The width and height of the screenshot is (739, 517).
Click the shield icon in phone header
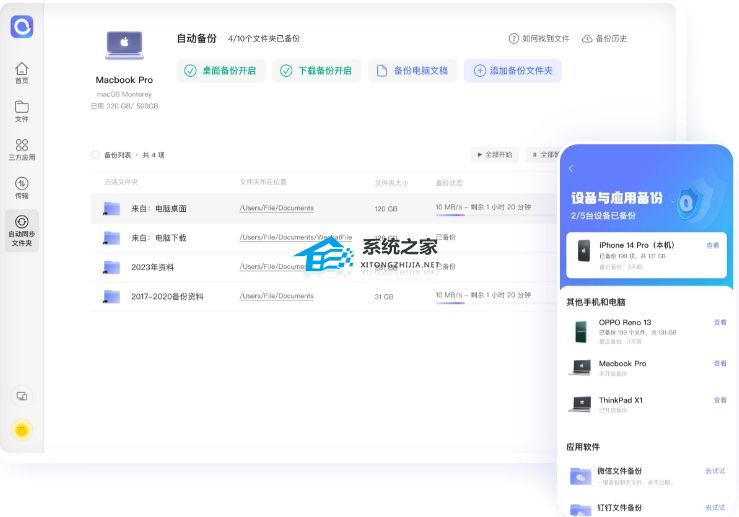tap(687, 203)
